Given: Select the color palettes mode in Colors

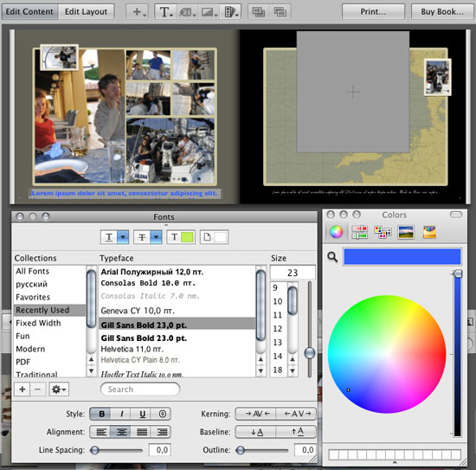Looking at the screenshot, I should click(x=383, y=232).
